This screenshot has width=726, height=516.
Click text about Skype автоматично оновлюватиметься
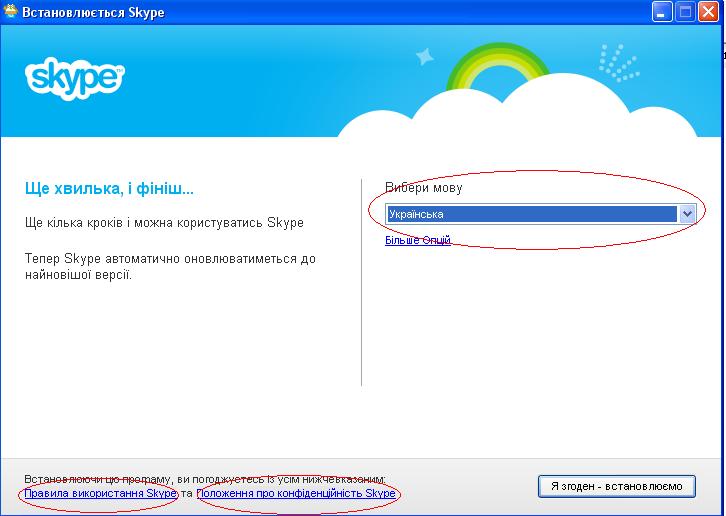tap(170, 266)
